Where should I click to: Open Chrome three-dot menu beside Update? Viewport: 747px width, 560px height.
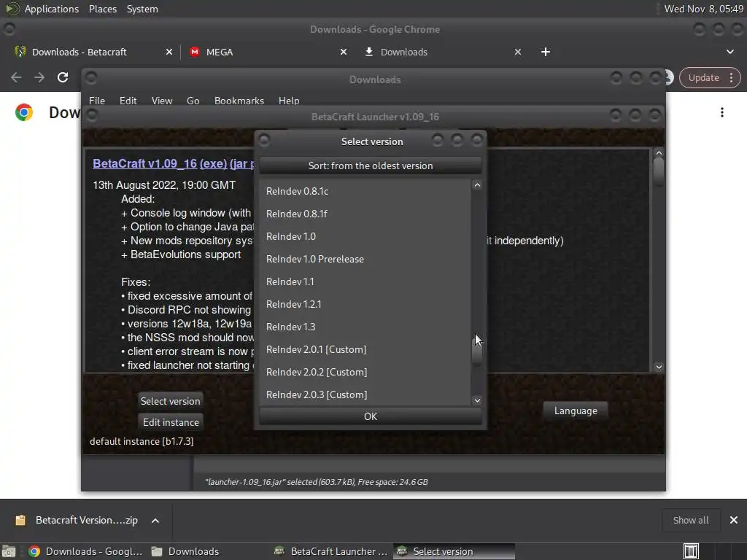point(731,77)
